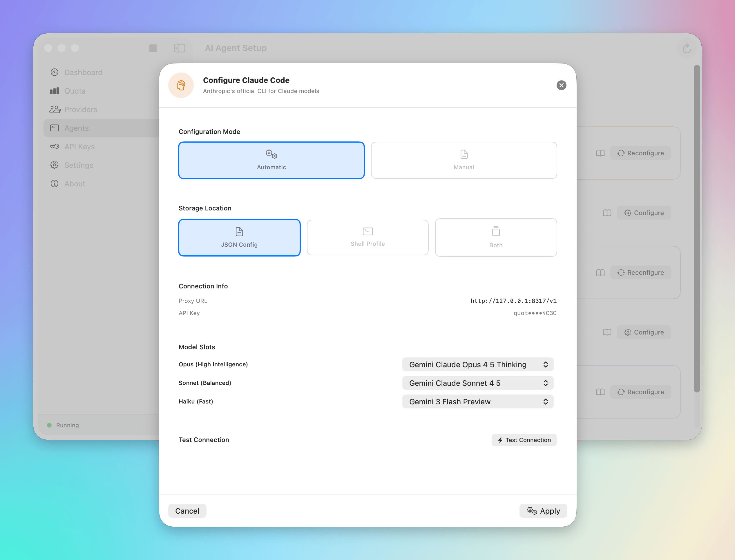Open the Haiku model slot dropdown

coord(477,402)
